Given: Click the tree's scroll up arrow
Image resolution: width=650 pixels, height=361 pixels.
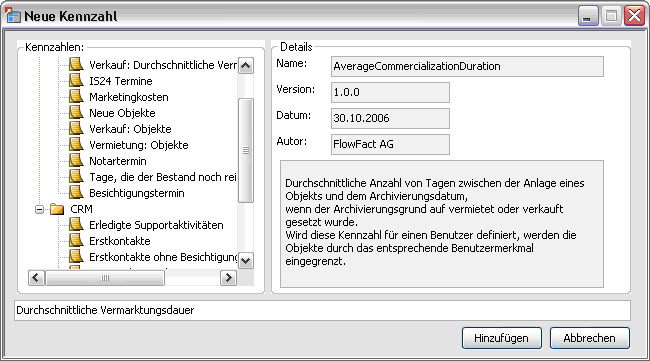Looking at the screenshot, I should 246,65.
